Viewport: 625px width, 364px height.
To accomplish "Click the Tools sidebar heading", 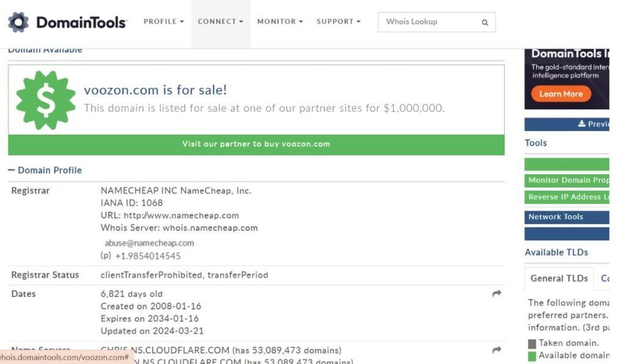I will [536, 143].
